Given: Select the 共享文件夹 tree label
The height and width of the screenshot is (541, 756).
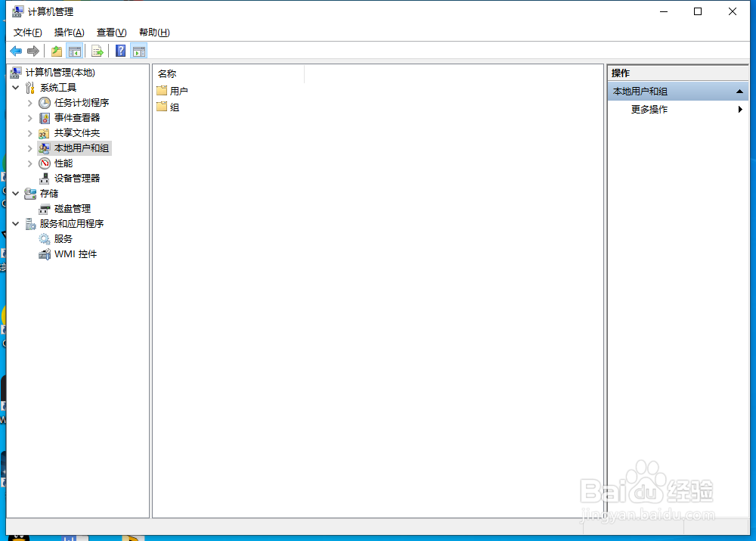Looking at the screenshot, I should click(77, 133).
